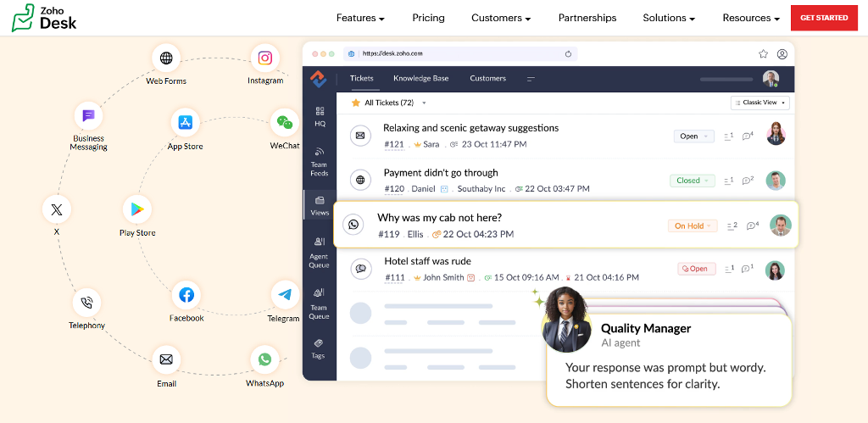Click the user avatar in Desk header
Screen dimensions: 868x423
[771, 79]
